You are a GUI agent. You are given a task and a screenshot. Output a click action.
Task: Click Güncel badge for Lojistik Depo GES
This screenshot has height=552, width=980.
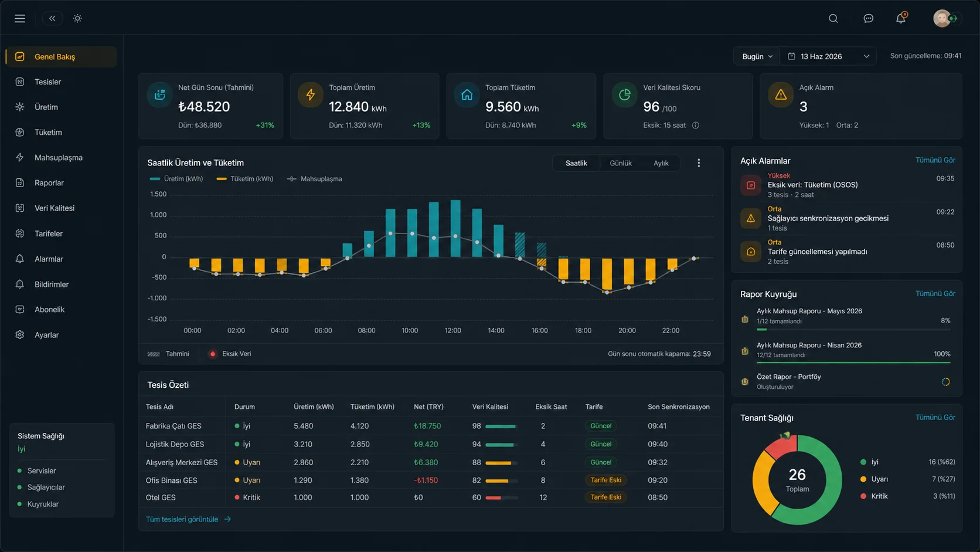tap(601, 445)
